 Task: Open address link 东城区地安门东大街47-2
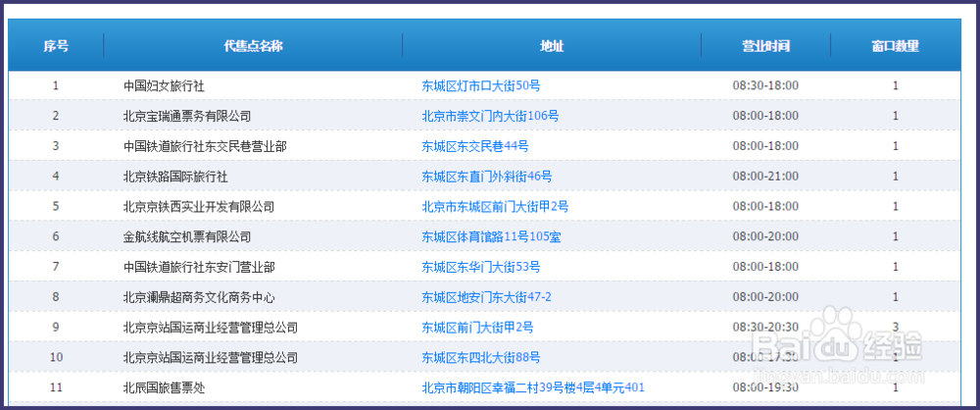(x=486, y=297)
